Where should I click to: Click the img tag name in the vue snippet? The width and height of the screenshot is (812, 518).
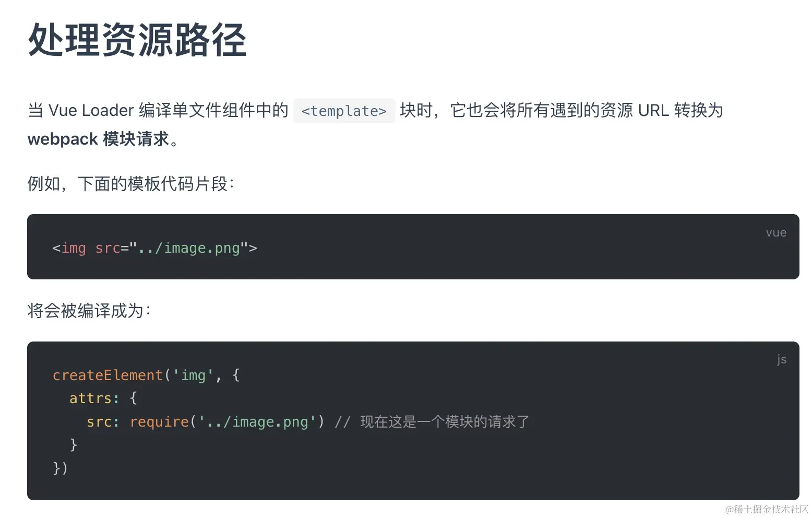click(x=74, y=248)
